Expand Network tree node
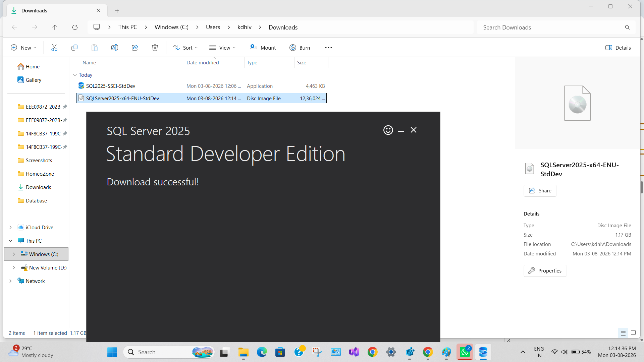The image size is (644, 362). [10, 281]
